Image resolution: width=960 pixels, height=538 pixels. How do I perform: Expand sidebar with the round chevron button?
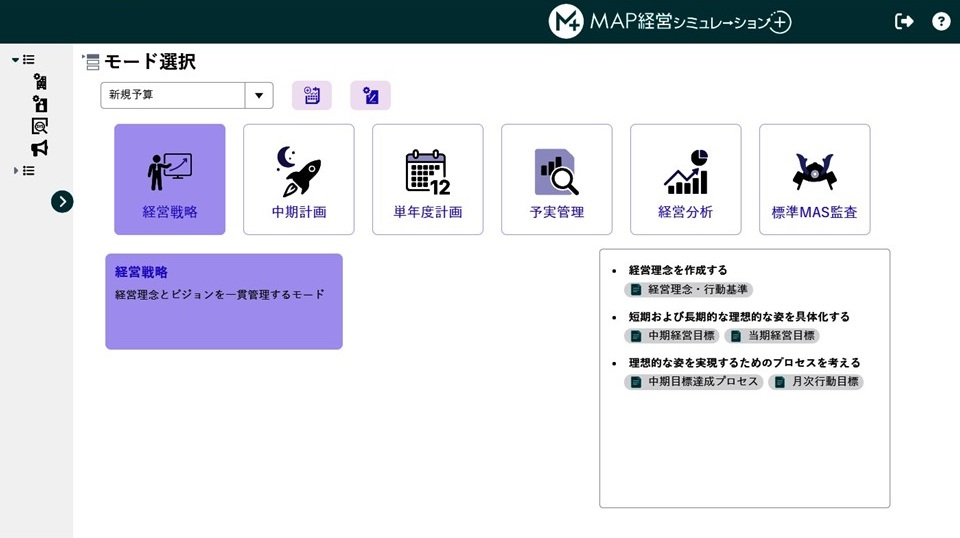62,201
